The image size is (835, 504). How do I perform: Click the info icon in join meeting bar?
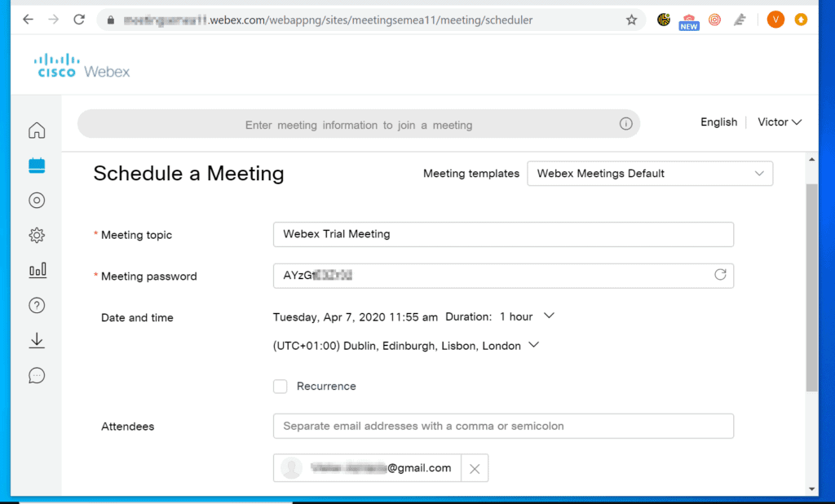coord(625,124)
